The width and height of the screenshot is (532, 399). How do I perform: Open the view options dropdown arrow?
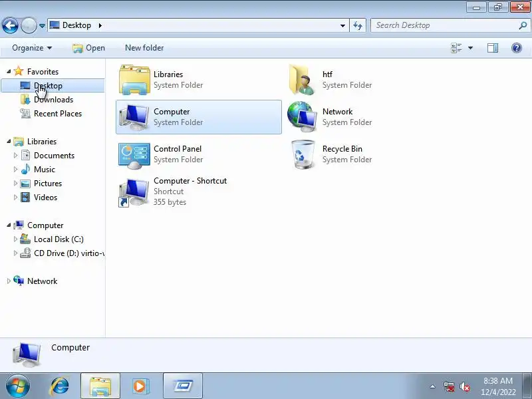[470, 48]
